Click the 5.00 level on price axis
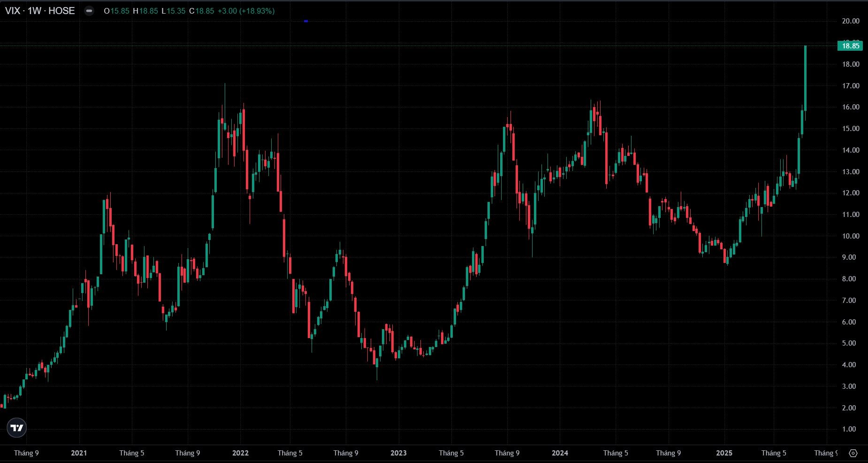Viewport: 868px width, 463px height. pyautogui.click(x=850, y=343)
